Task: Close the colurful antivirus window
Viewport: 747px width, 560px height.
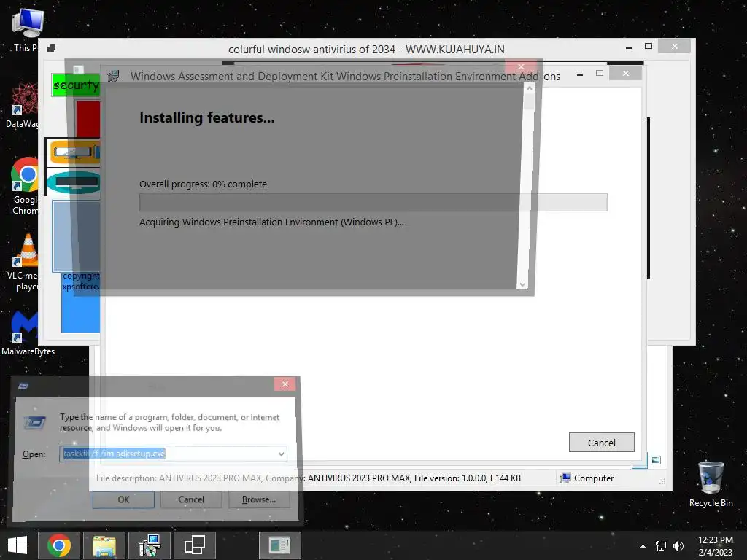Action: [675, 46]
